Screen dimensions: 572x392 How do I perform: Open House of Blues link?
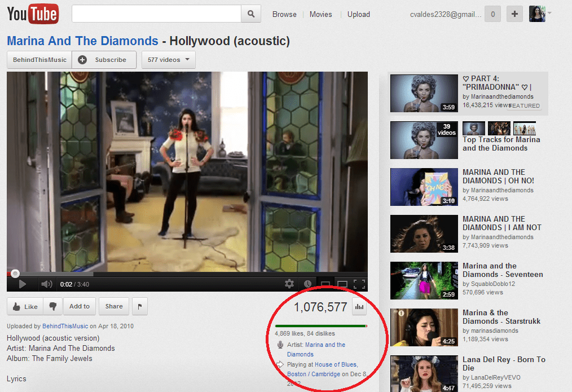[336, 364]
